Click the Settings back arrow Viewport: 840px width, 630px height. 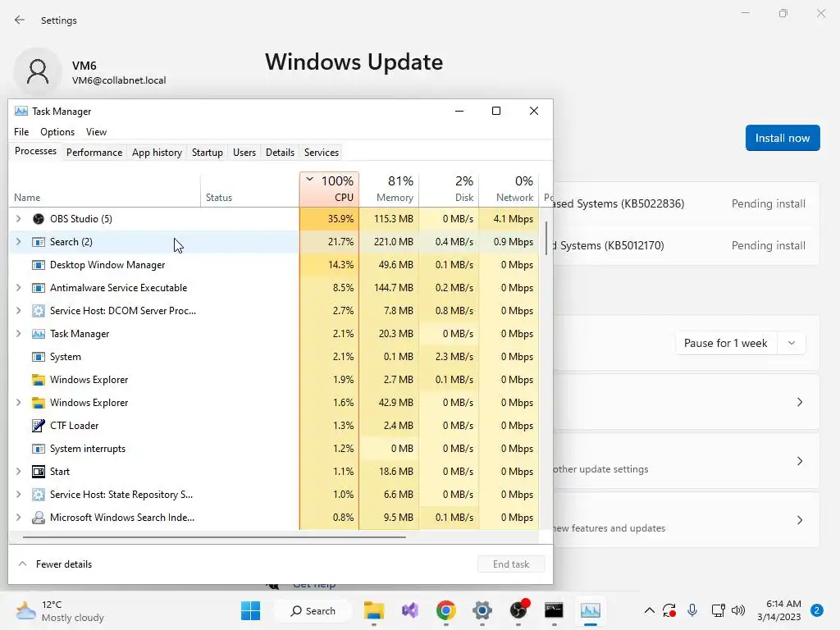pos(20,20)
